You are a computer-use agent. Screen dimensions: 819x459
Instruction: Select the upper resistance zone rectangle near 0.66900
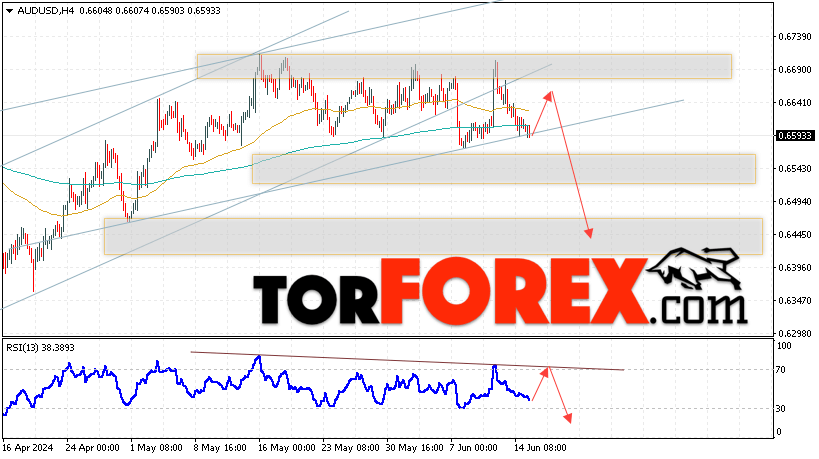[464, 66]
